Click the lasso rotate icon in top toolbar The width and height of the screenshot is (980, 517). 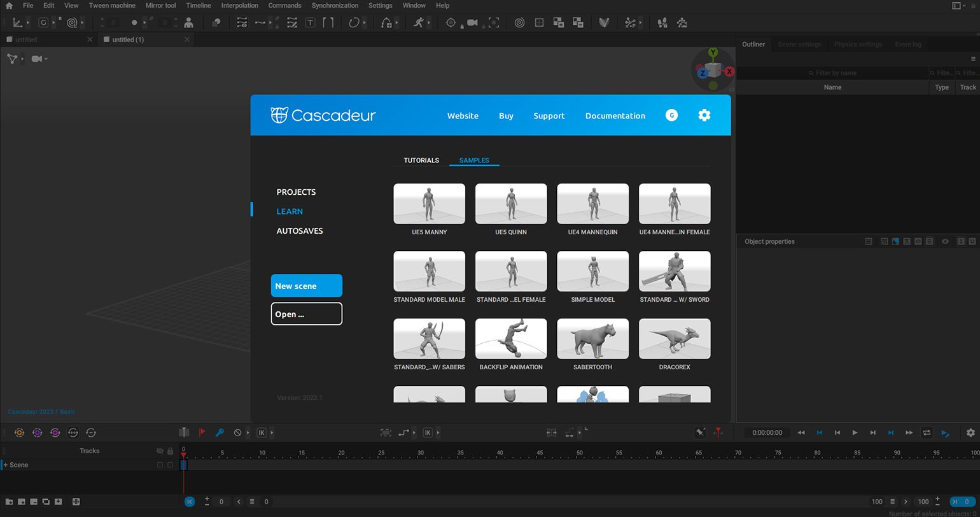pyautogui.click(x=354, y=22)
